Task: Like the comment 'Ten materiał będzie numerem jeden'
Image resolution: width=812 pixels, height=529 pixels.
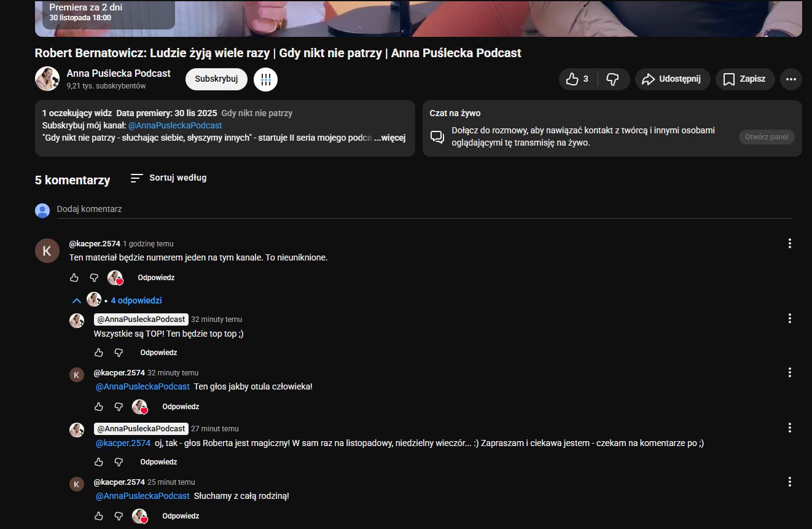Action: coord(74,278)
